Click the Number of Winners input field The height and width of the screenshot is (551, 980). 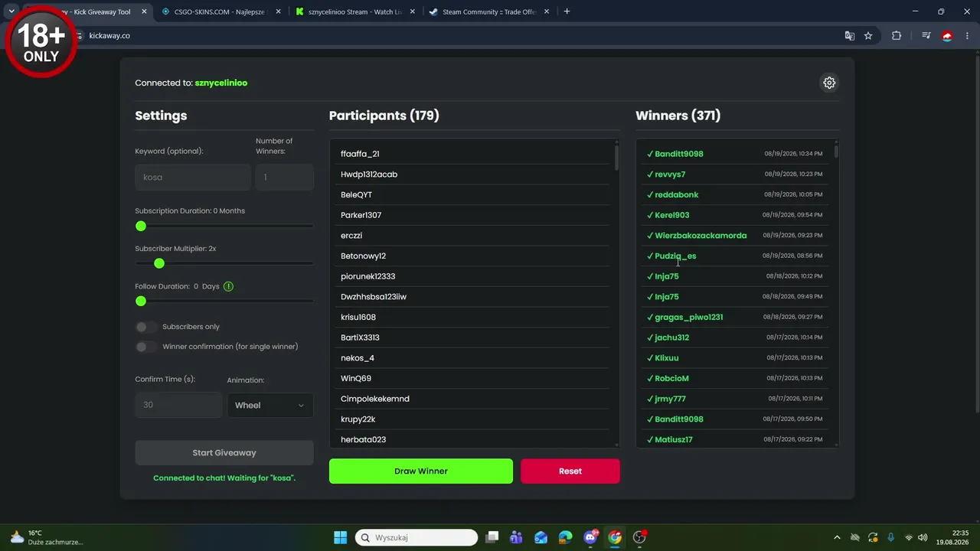[x=285, y=177]
